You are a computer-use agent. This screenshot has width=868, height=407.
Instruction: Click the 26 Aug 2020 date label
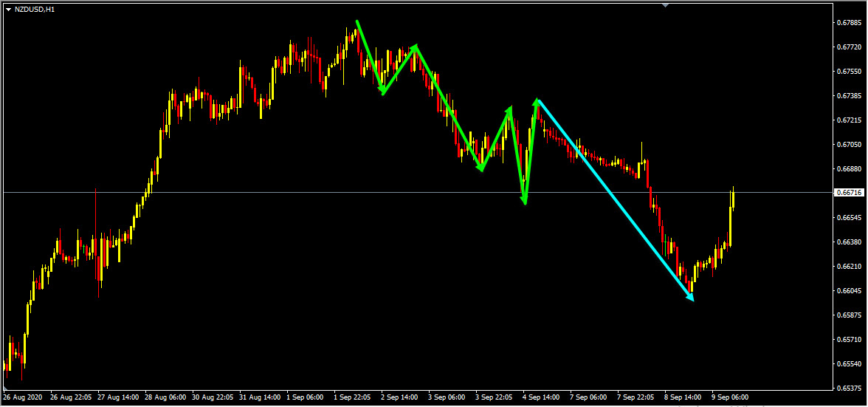click(22, 397)
